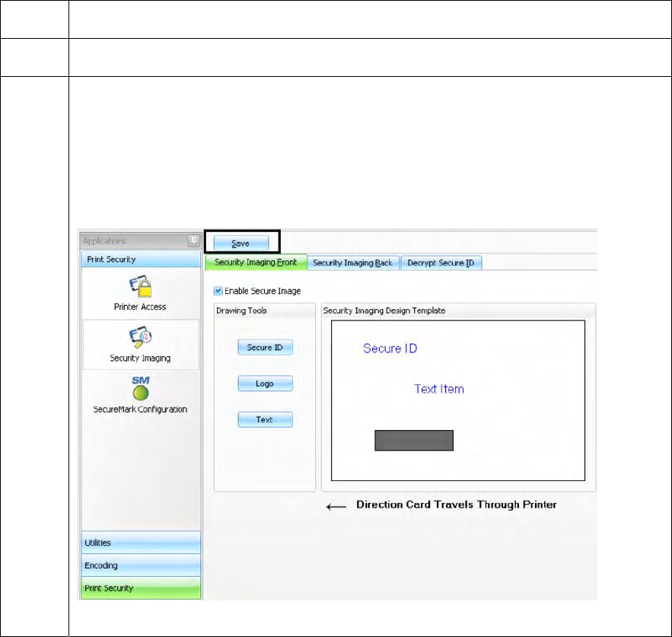Add a Secure ID drawing tool
Viewport: 672px width, 637px height.
(266, 347)
